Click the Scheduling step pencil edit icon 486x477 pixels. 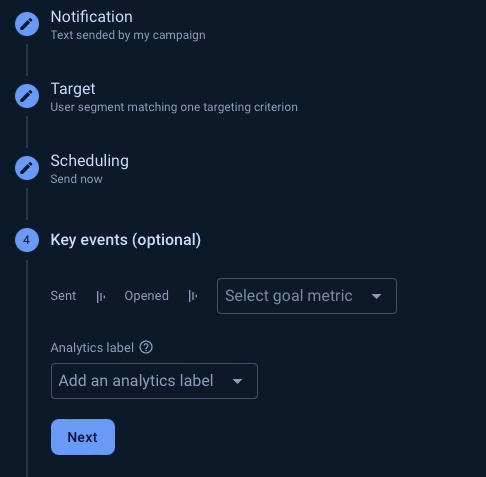[x=27, y=168]
